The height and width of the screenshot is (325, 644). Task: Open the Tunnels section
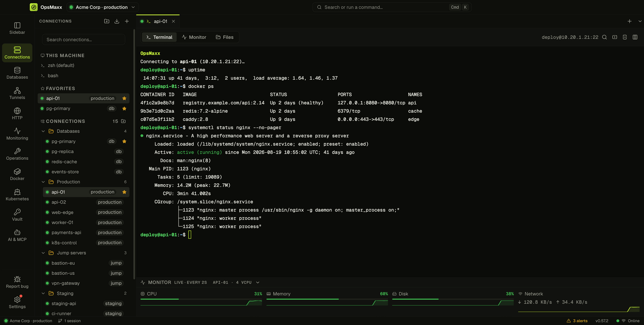pos(17,93)
